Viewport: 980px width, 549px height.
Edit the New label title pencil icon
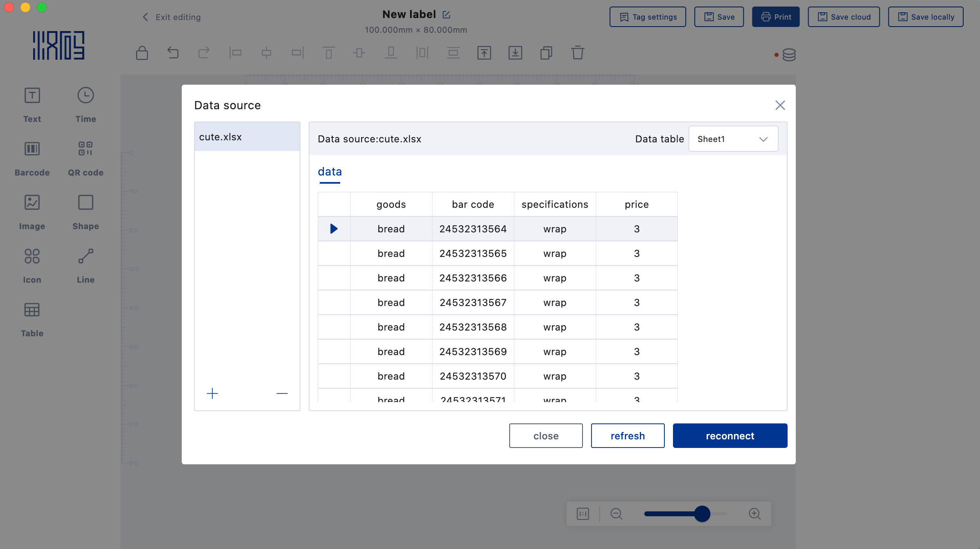tap(447, 15)
